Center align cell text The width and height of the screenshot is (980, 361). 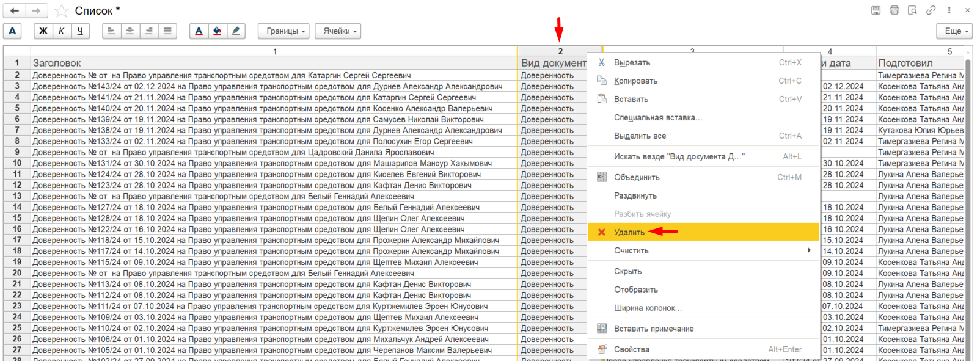(x=130, y=31)
